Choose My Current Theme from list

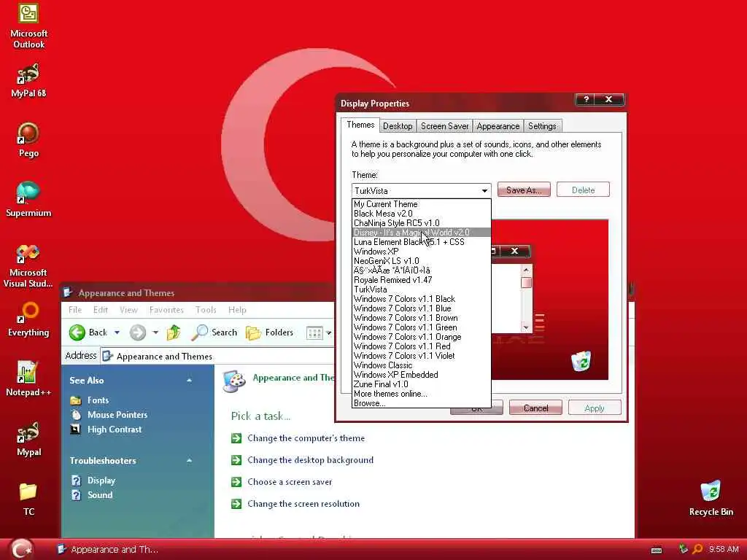coord(422,204)
